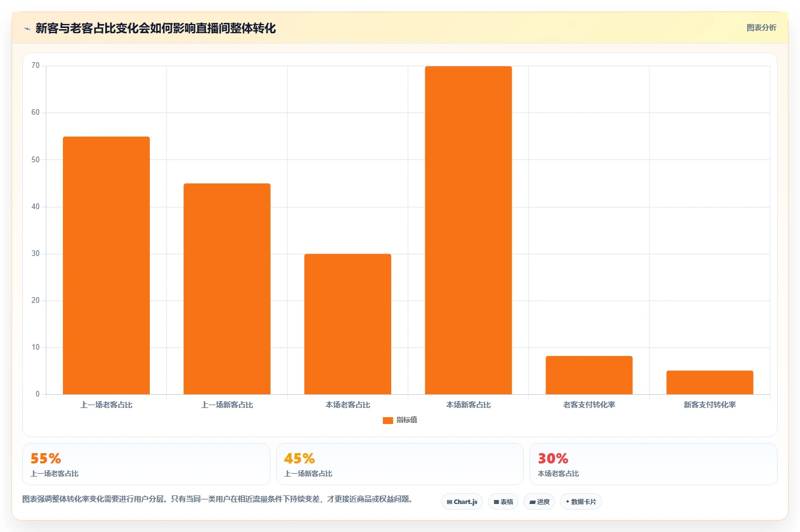Viewport: 800px width, 532px height.
Task: Click the title 新客与老客占比变化会如何影响直播间整体转化
Action: pyautogui.click(x=156, y=28)
